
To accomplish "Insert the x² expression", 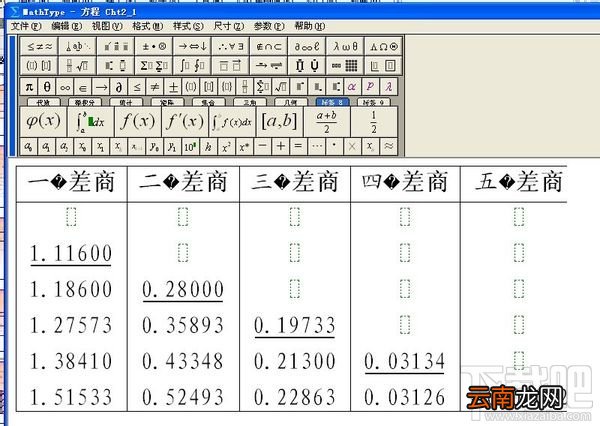I will click(x=226, y=146).
